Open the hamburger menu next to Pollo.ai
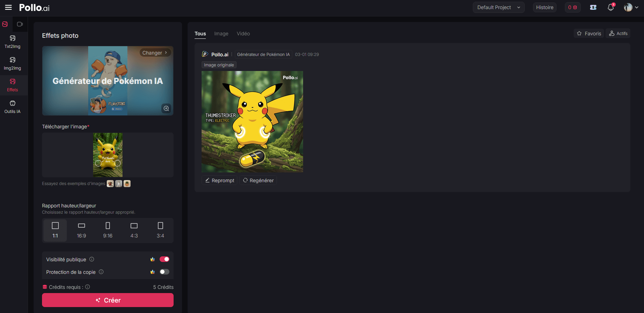The width and height of the screenshot is (644, 313). 8,7
